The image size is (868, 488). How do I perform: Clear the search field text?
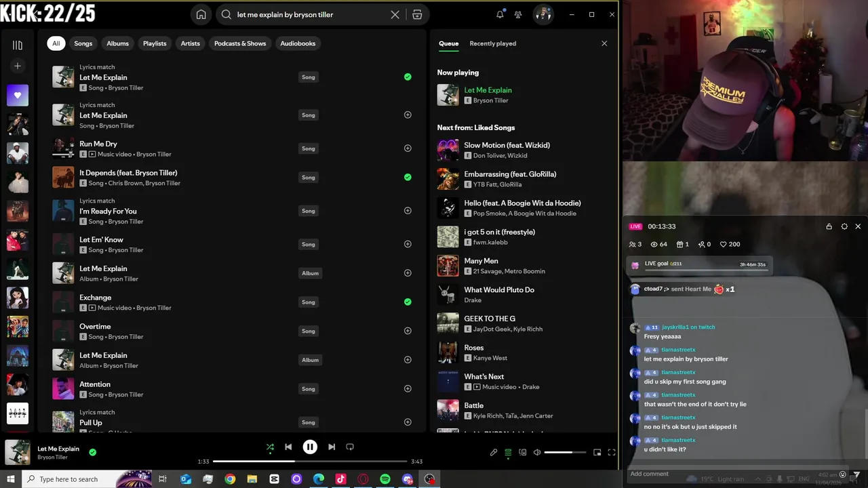tap(395, 14)
